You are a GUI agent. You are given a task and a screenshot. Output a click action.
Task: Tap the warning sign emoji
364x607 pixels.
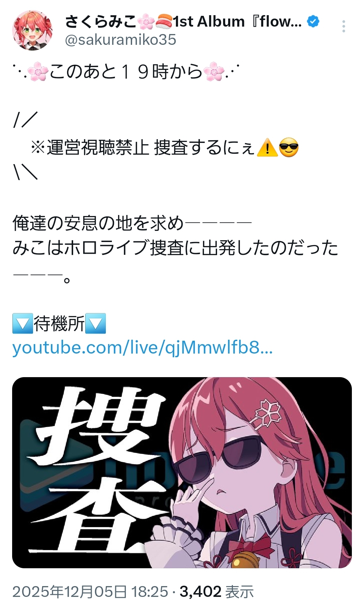point(267,148)
